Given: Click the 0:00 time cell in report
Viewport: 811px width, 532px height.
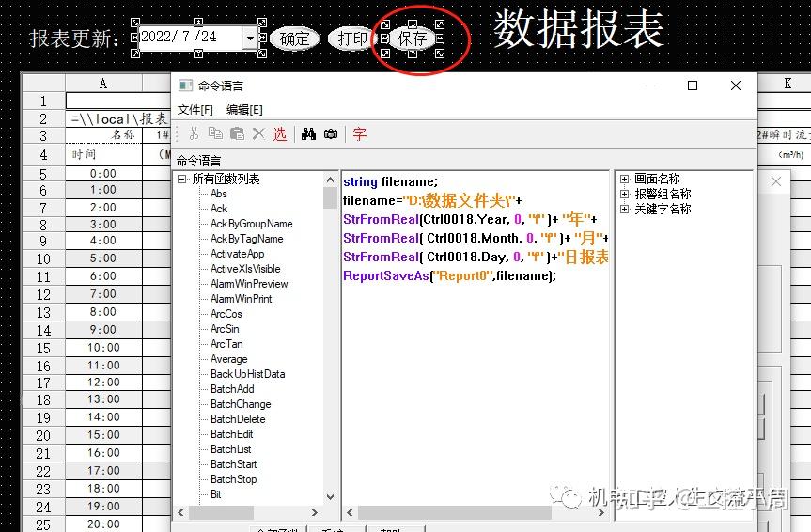Looking at the screenshot, I should click(103, 173).
